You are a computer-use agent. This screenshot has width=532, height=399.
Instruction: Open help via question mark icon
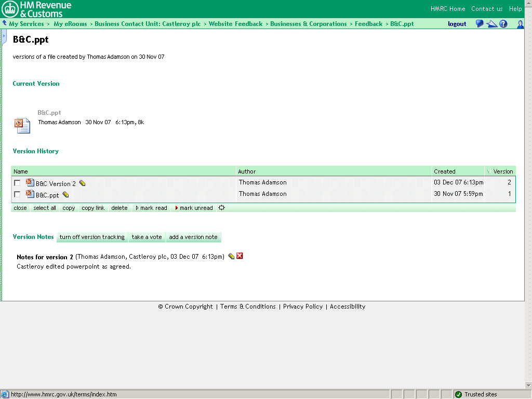click(503, 24)
